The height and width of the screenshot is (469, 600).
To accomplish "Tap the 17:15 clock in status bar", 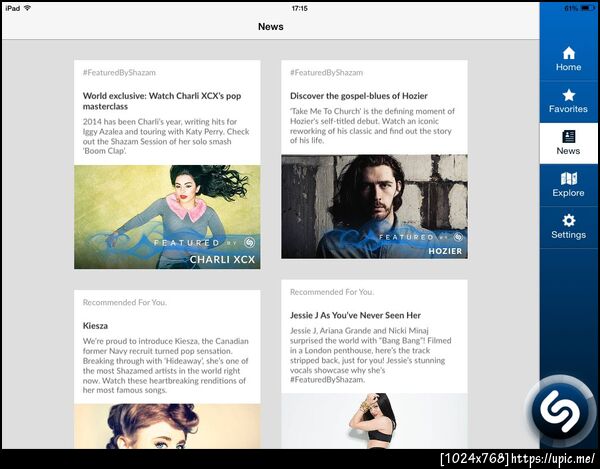I will pyautogui.click(x=299, y=8).
